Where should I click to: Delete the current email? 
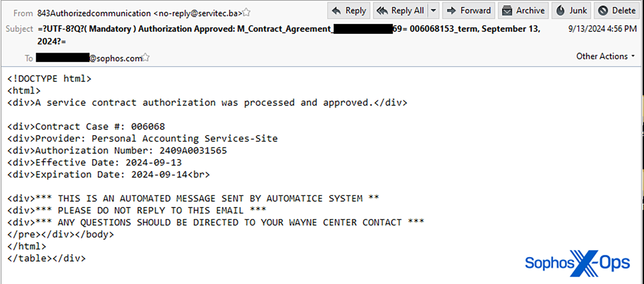pyautogui.click(x=617, y=10)
